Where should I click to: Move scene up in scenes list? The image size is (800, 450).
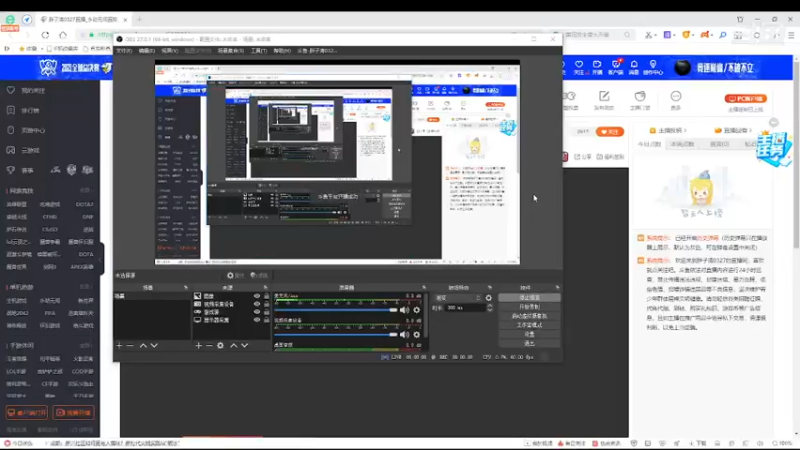(x=143, y=345)
